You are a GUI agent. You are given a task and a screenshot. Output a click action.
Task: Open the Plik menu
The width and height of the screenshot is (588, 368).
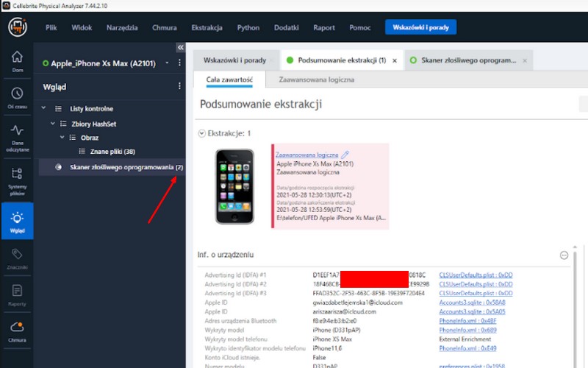(51, 27)
